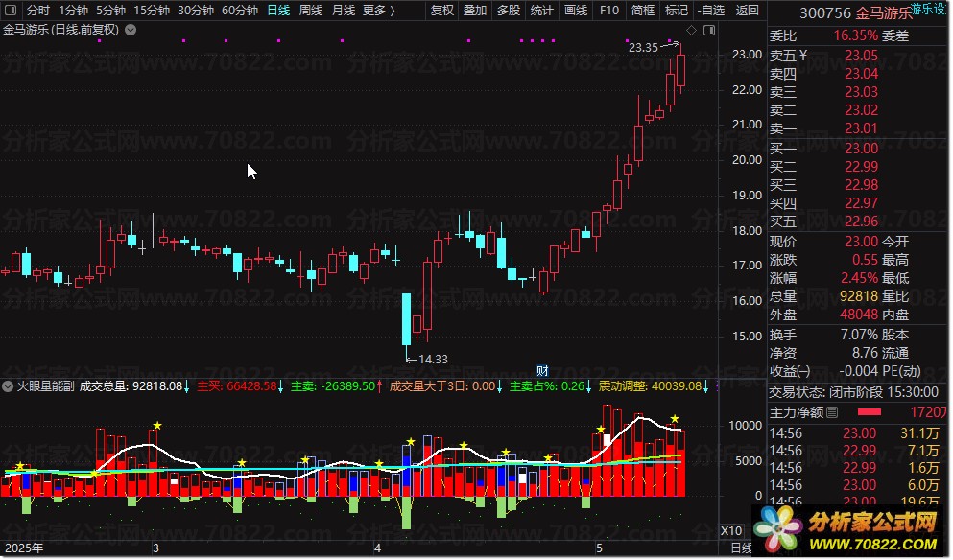The width and height of the screenshot is (953, 560).
Task: Open the 多股 multi-stock view
Action: coord(509,11)
